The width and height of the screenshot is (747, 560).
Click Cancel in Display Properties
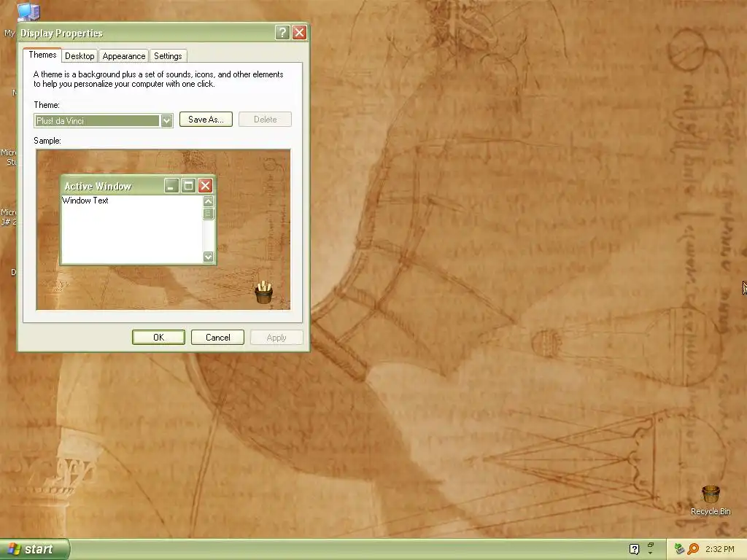217,337
